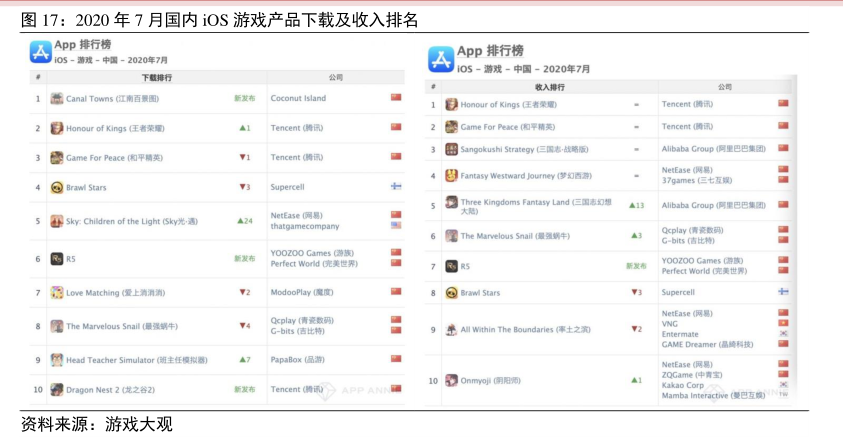Click the Sky: Children of the Light icon

[57, 221]
